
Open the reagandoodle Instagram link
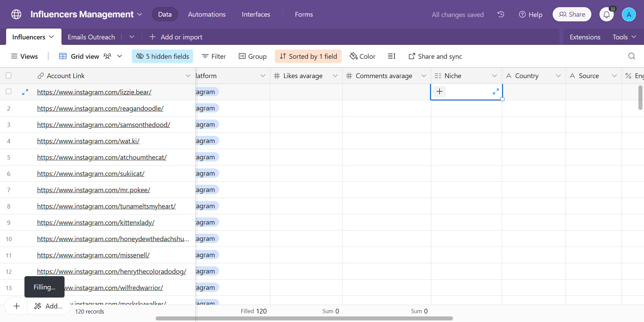point(100,108)
